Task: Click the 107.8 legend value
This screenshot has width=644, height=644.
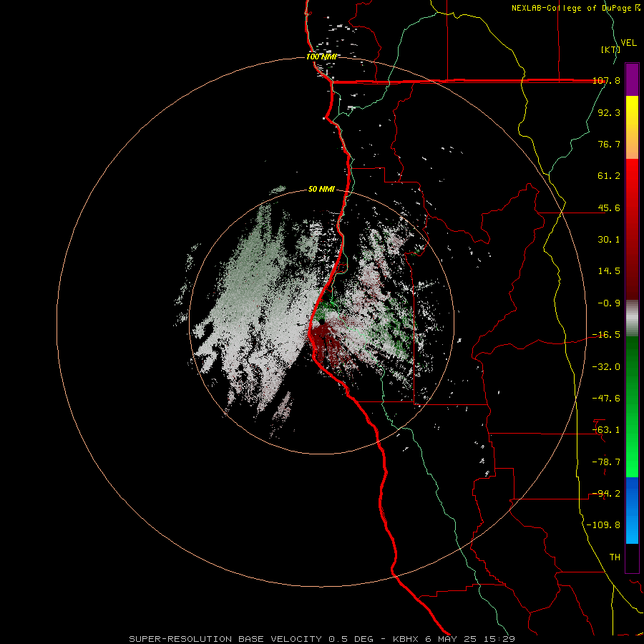Action: coord(606,81)
